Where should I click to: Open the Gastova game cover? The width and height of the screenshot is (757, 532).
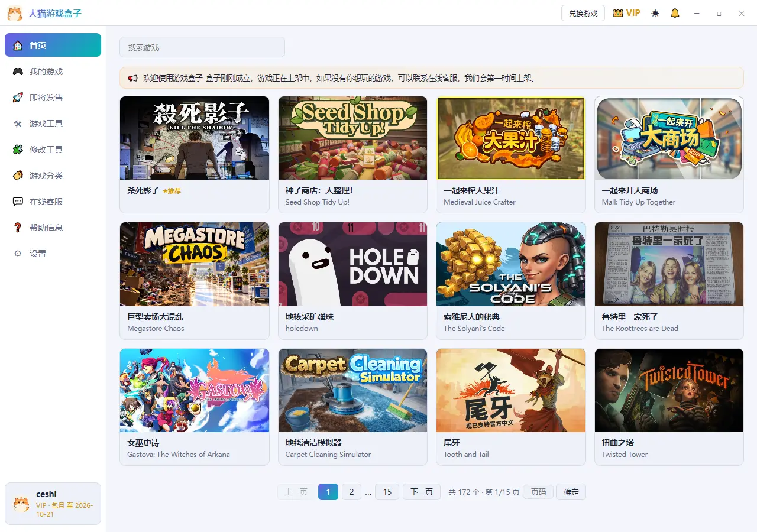195,390
